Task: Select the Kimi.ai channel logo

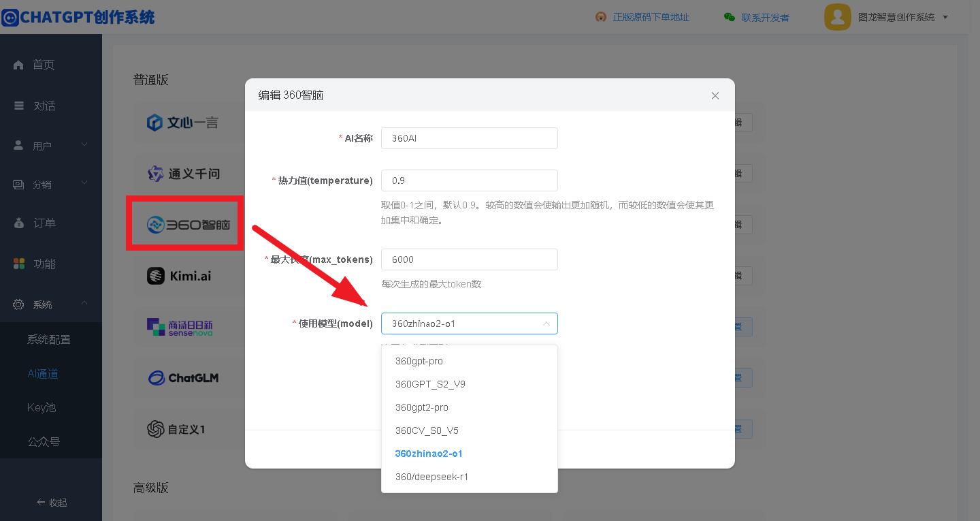Action: (x=179, y=276)
